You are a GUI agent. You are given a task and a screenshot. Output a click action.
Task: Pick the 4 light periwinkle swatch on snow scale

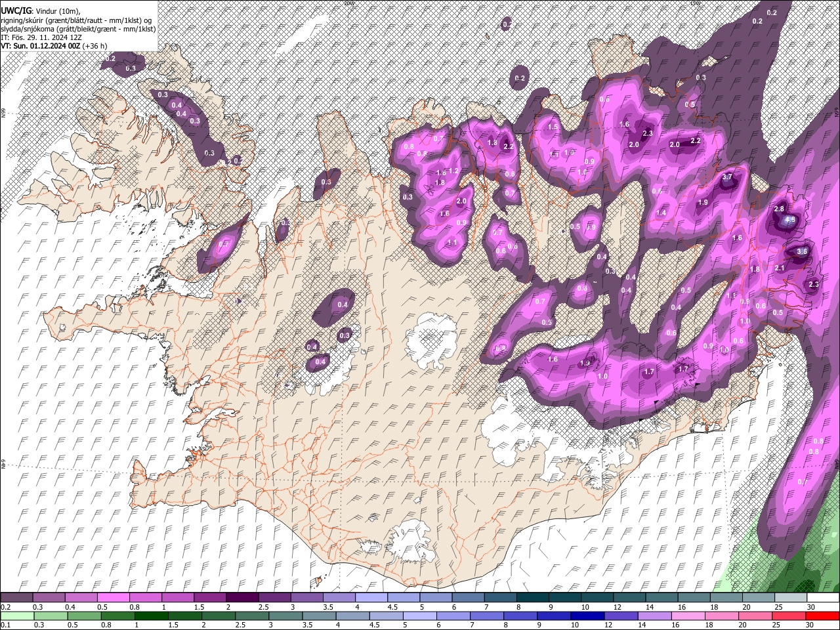click(371, 598)
